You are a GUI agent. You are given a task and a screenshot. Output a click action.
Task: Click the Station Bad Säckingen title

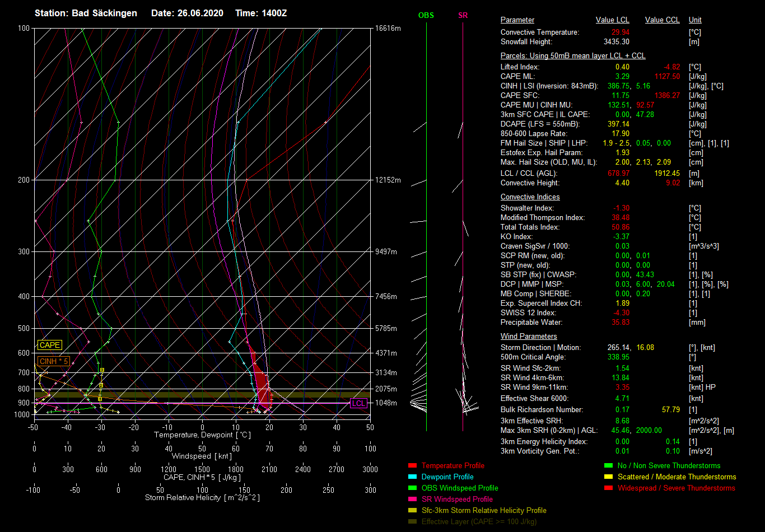click(x=86, y=13)
